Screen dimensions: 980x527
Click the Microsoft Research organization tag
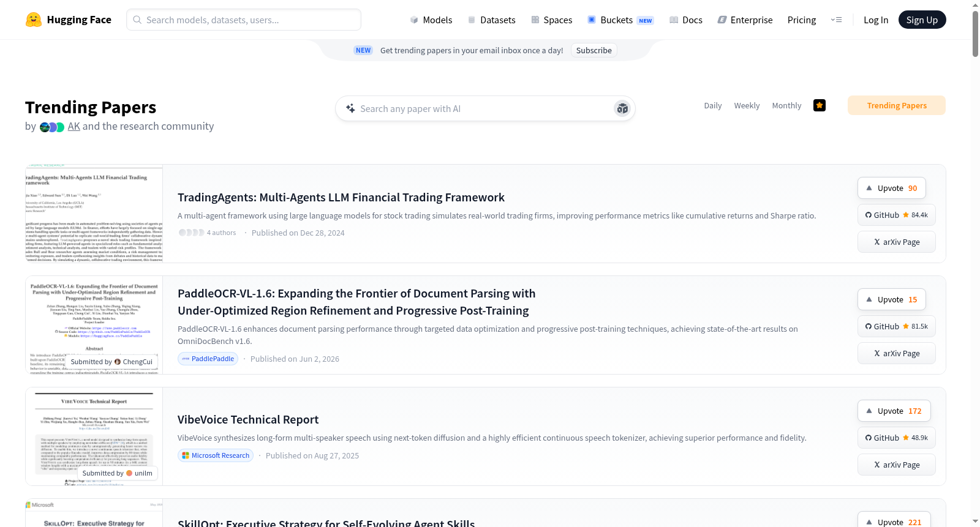point(216,455)
